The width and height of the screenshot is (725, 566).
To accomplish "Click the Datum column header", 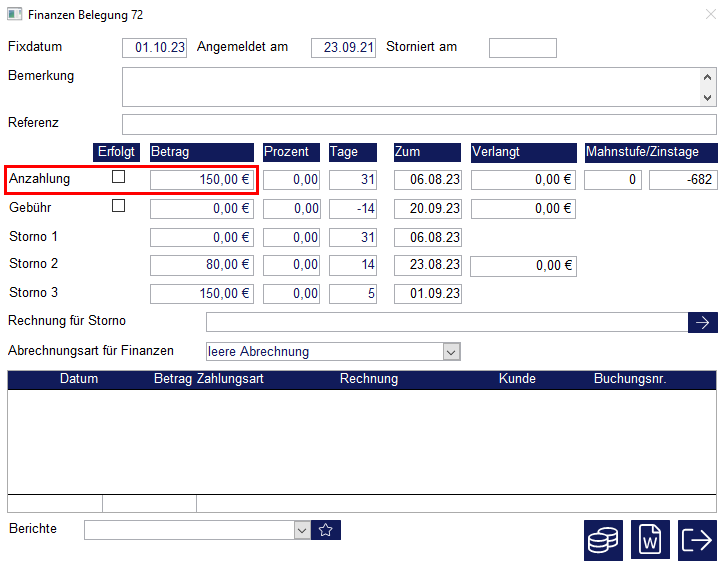I will tap(79, 379).
